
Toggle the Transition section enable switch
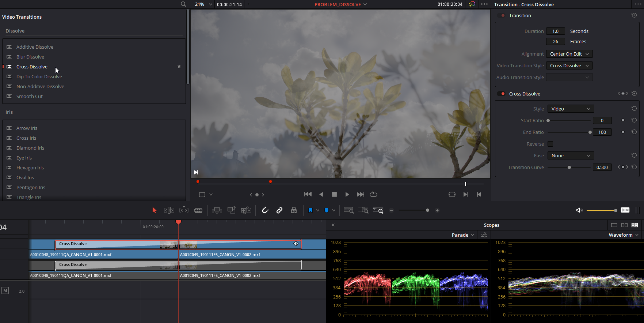tap(501, 15)
